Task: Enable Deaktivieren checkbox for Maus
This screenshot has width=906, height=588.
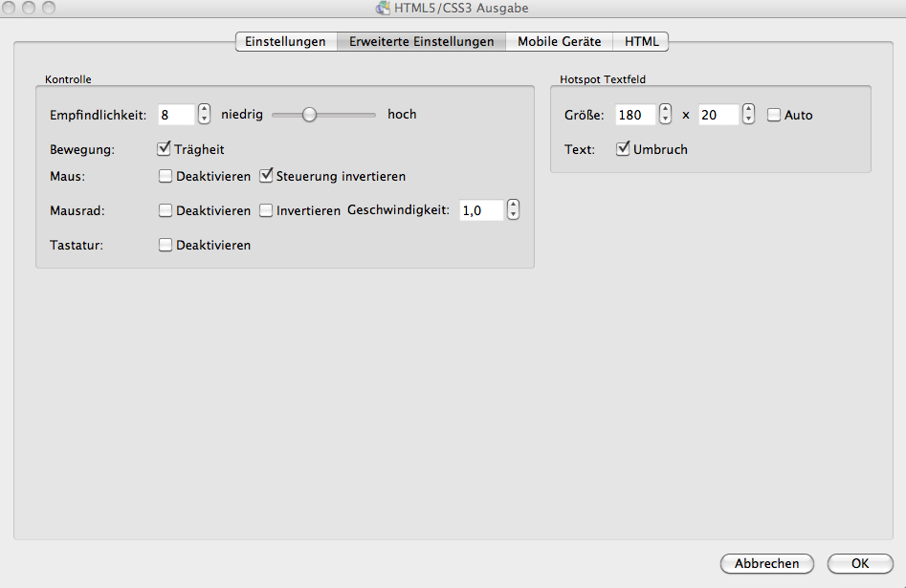Action: tap(166, 176)
